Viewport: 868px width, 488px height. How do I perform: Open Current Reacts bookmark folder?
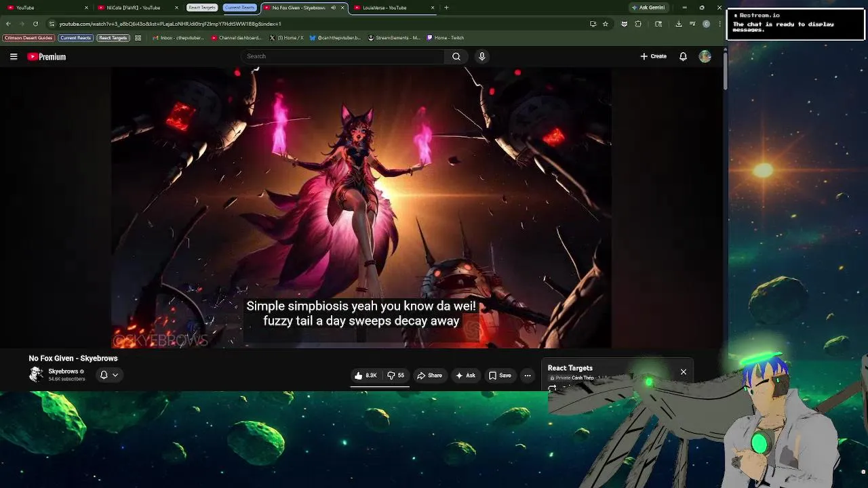(75, 38)
